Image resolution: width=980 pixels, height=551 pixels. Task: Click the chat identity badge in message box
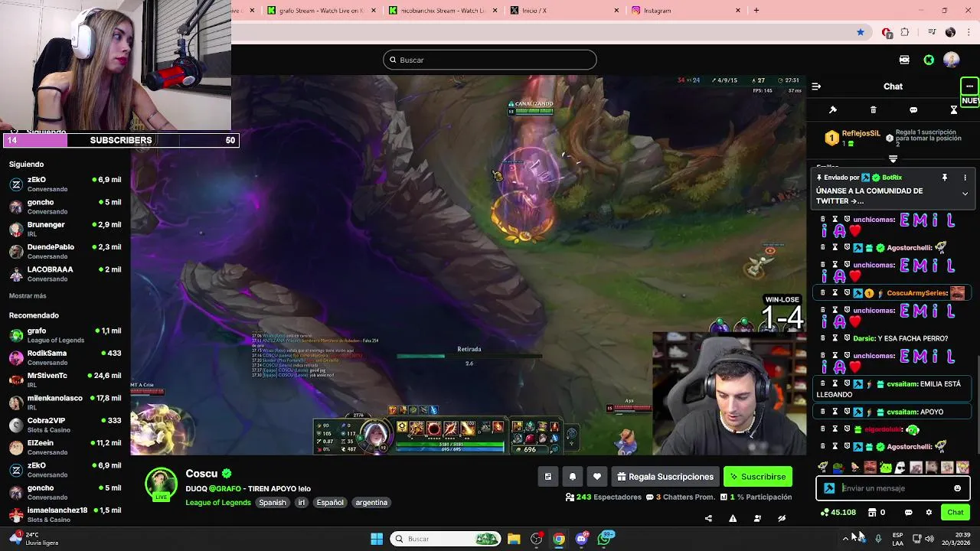coord(829,488)
